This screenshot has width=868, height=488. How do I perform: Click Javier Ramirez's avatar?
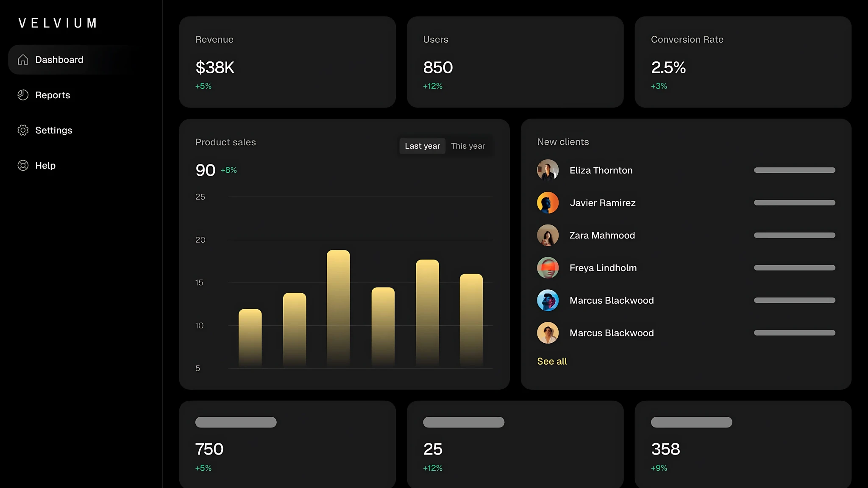point(548,203)
